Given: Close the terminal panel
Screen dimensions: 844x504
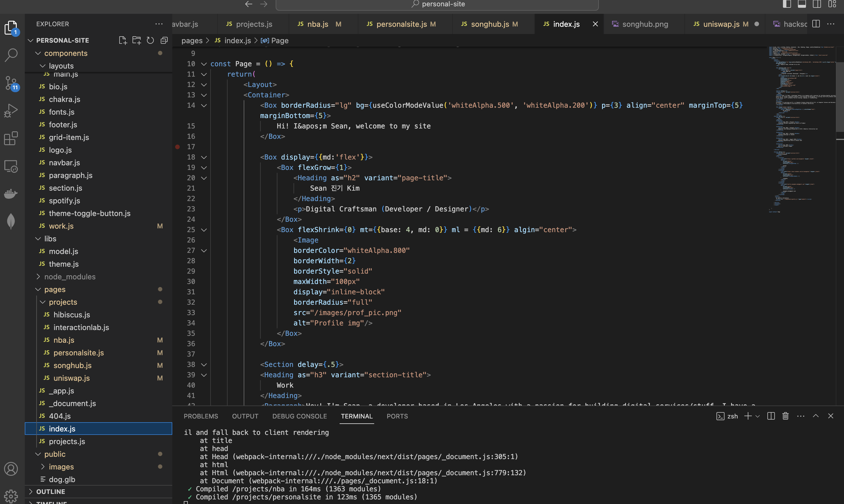Looking at the screenshot, I should [831, 416].
